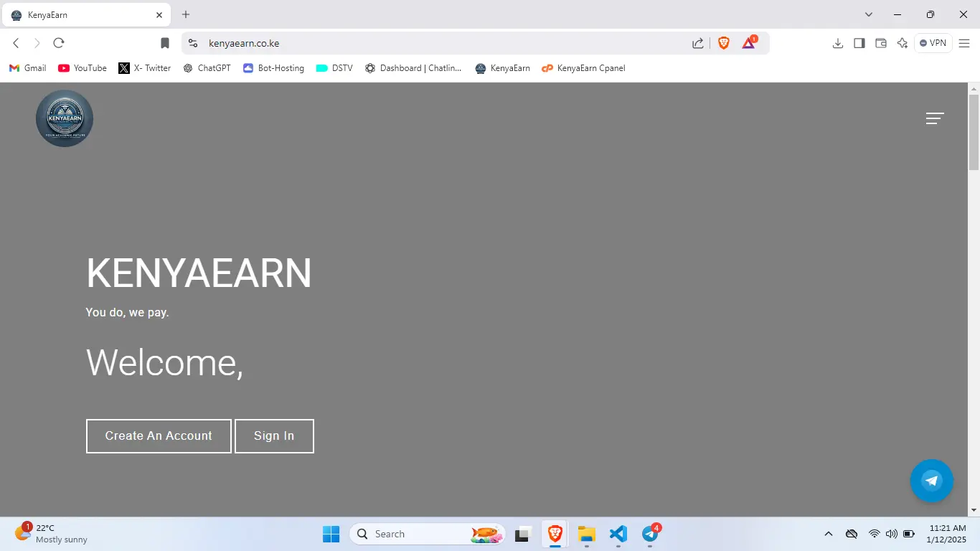Click the taskbar Search box
This screenshot has height=551, width=980.
428,534
